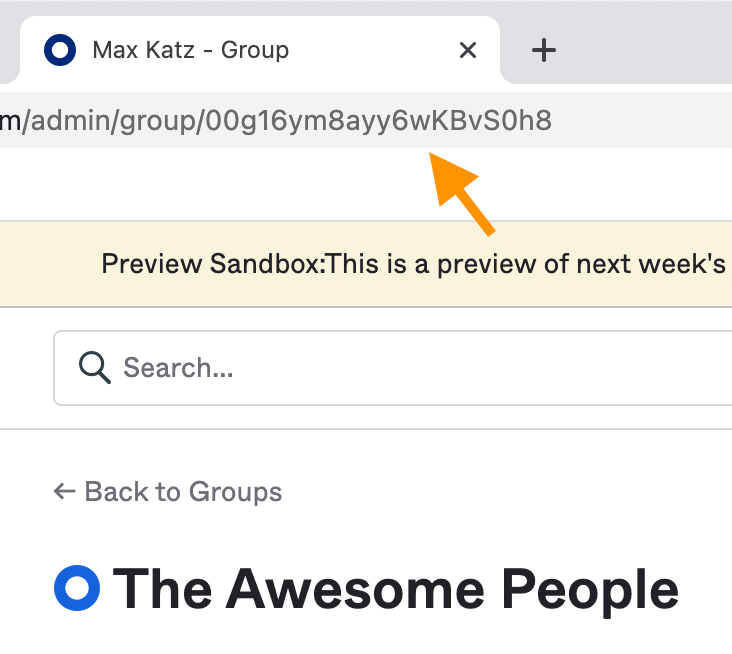732x654 pixels.
Task: Click the orange arrow annotation
Action: (464, 194)
